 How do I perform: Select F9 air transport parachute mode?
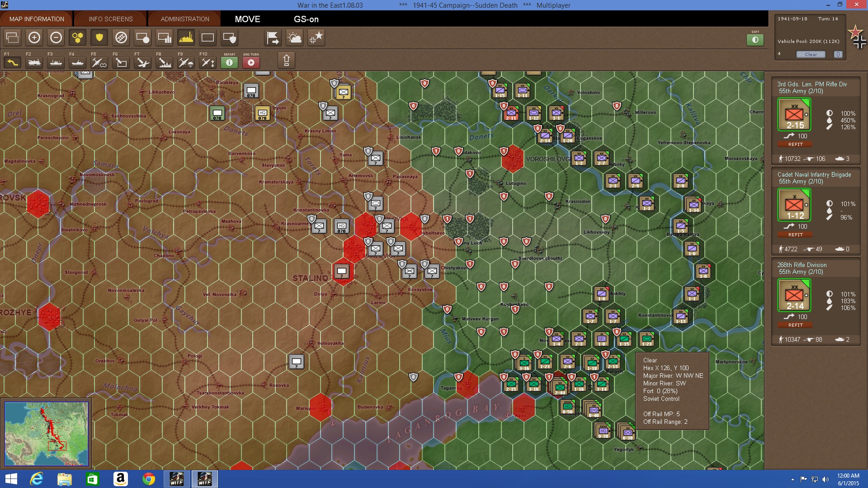pyautogui.click(x=186, y=62)
